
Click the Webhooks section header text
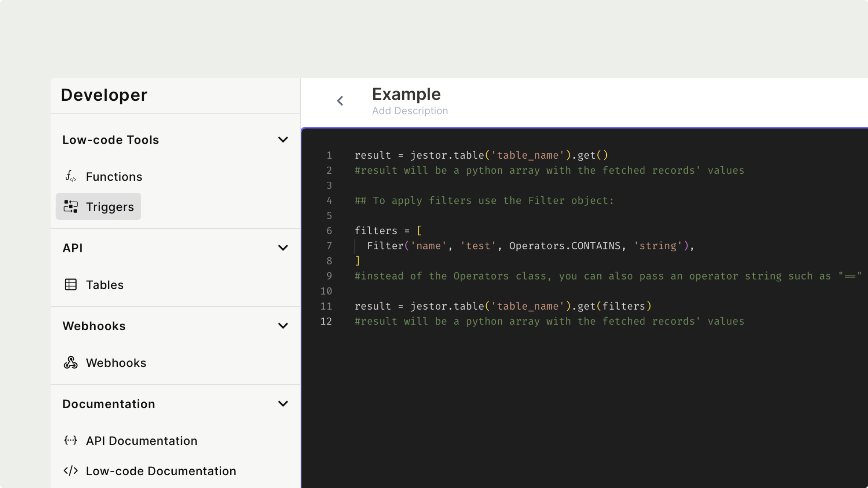click(x=94, y=326)
